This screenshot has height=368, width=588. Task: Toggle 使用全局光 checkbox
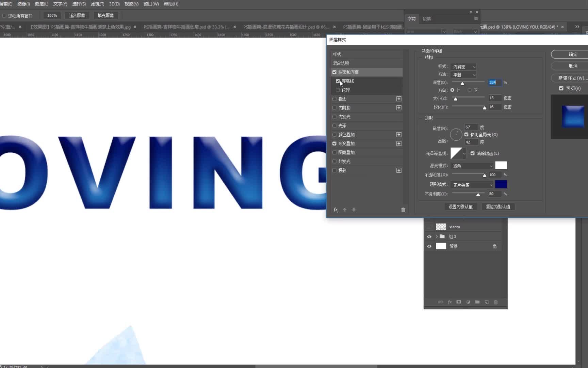pyautogui.click(x=467, y=135)
